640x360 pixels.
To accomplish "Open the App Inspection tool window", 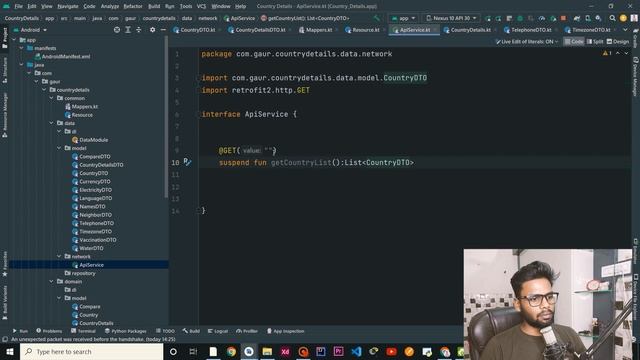I will pyautogui.click(x=285, y=331).
